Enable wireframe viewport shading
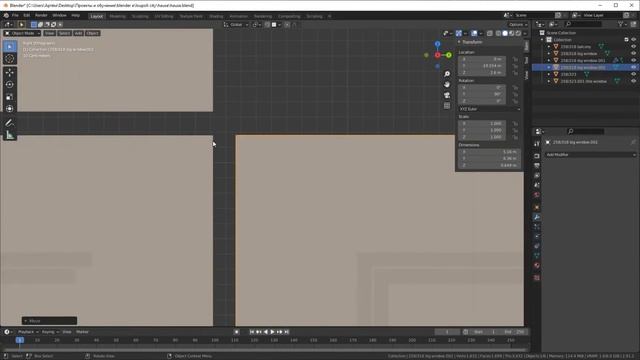Image resolution: width=640 pixels, height=360 pixels. (x=498, y=33)
